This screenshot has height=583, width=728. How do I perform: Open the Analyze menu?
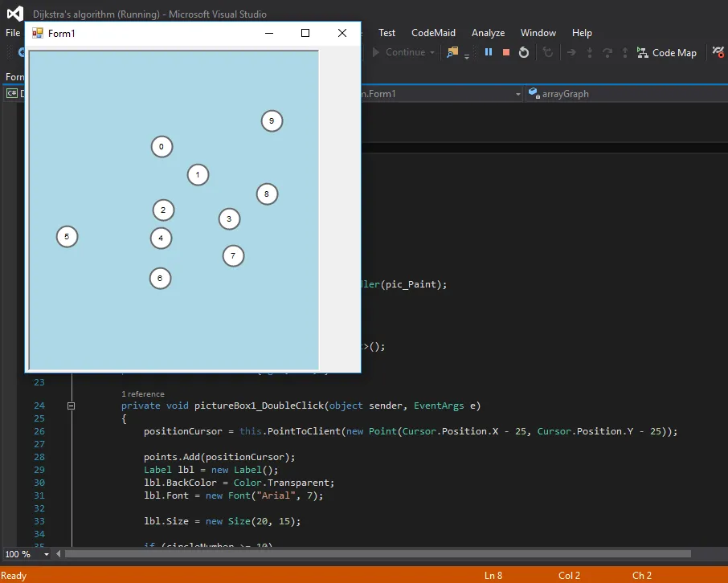tap(488, 33)
